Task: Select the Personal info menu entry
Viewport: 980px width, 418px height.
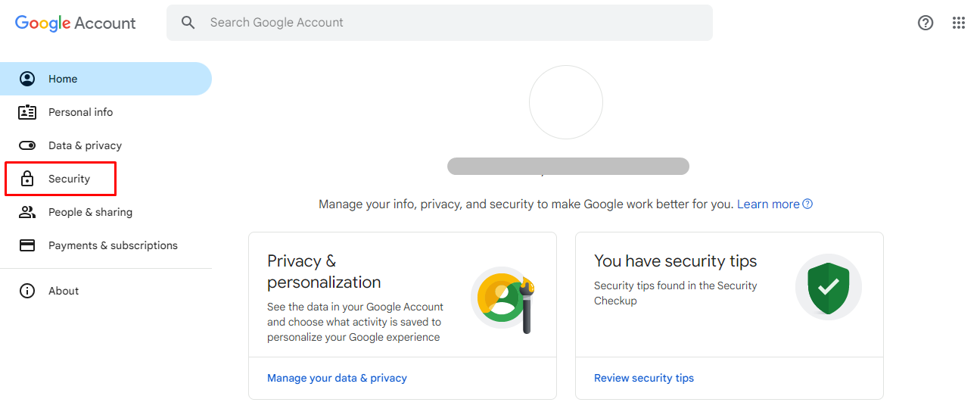Action: tap(80, 112)
